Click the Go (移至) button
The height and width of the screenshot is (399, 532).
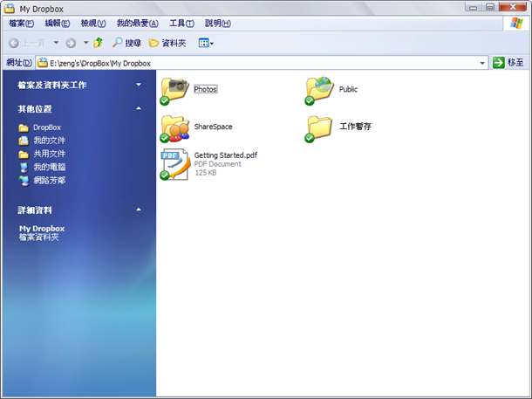click(508, 63)
